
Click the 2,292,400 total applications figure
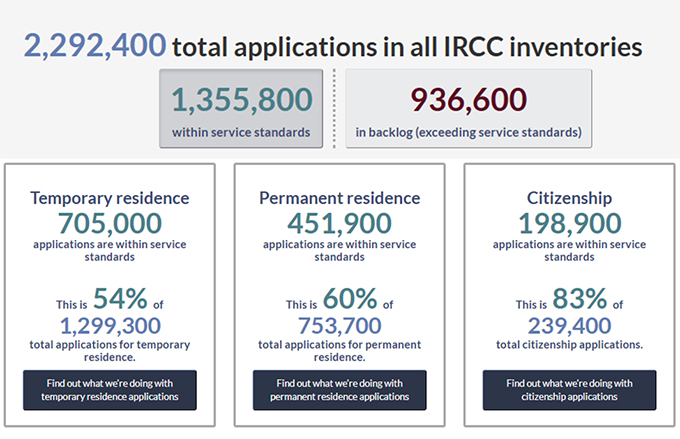tap(95, 46)
